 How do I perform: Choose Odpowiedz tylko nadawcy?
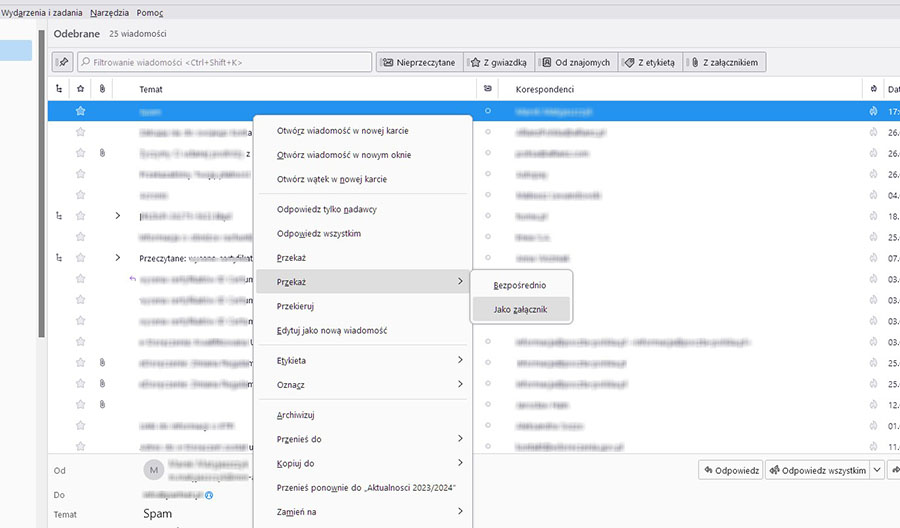click(x=362, y=209)
